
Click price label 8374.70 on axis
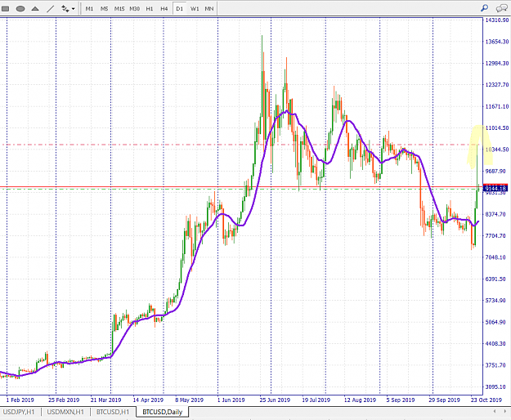point(496,214)
